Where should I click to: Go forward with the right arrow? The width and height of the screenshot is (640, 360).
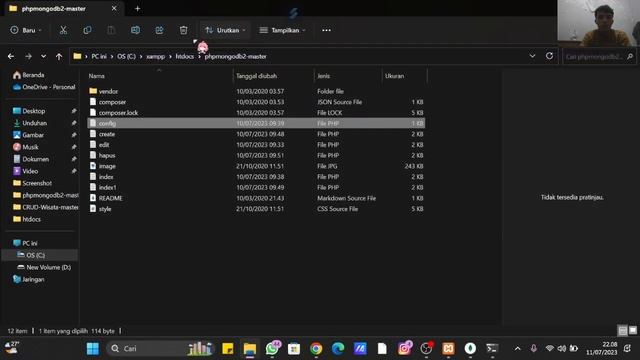[x=28, y=56]
